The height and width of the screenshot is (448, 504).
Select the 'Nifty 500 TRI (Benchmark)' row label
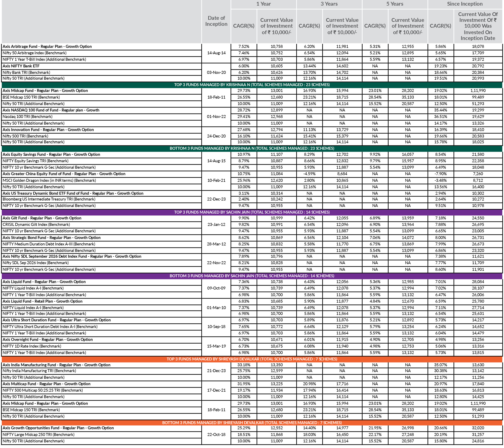coord(25,136)
